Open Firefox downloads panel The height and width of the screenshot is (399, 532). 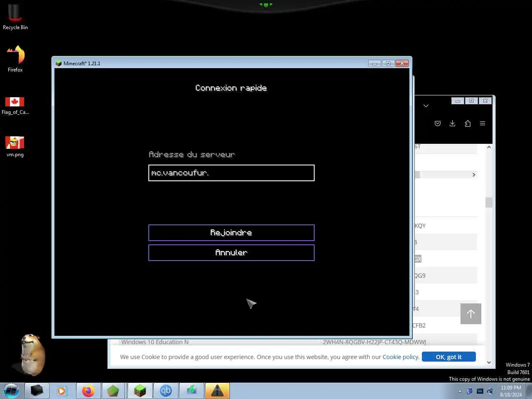point(453,123)
